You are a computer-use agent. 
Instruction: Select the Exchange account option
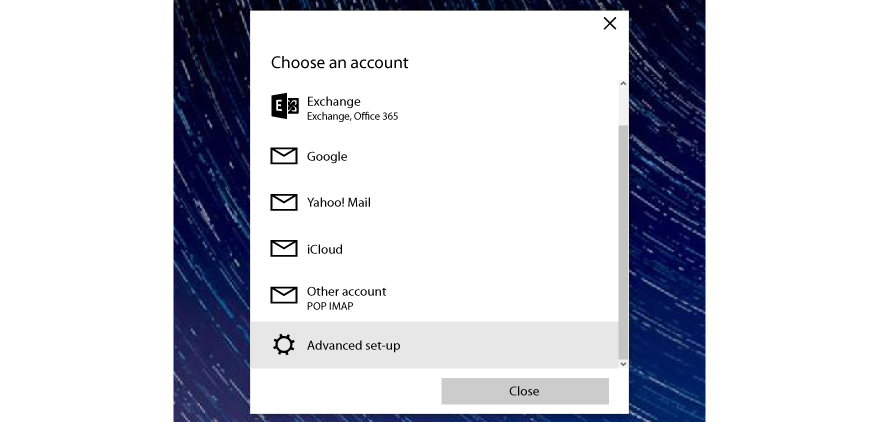(x=434, y=107)
